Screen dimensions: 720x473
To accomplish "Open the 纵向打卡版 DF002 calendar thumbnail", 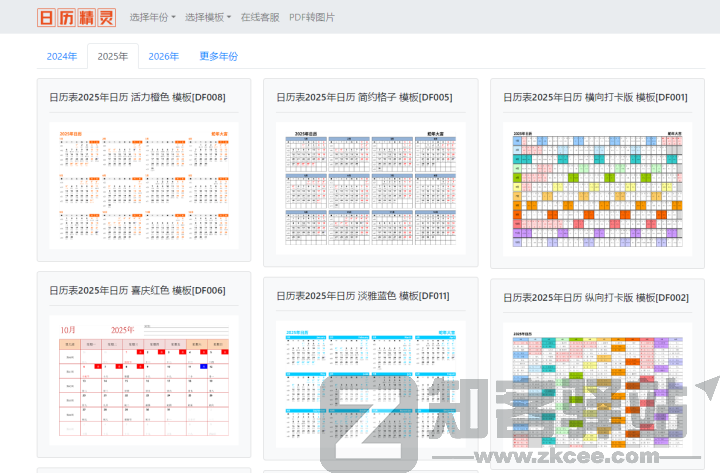I will (597, 390).
